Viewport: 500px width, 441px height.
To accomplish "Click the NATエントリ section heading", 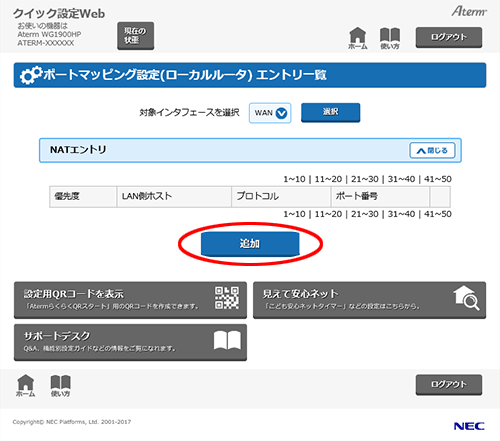I will pyautogui.click(x=78, y=150).
